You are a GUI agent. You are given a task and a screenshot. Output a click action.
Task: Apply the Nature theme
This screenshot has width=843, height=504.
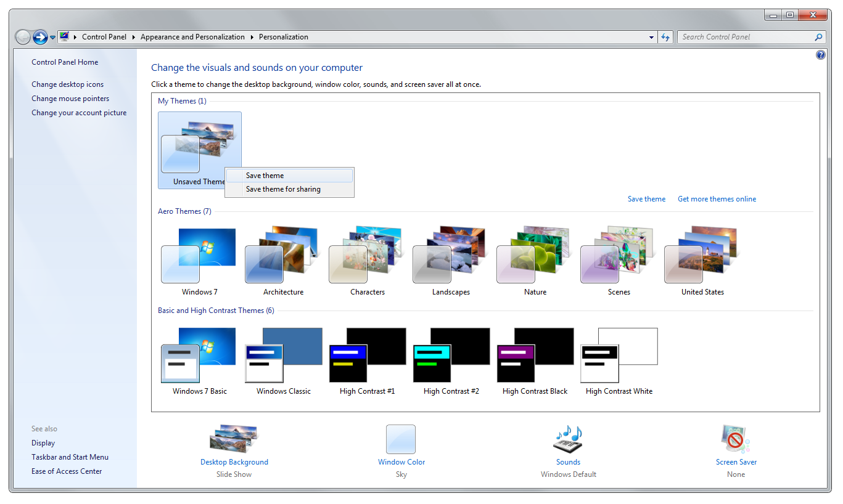coord(535,261)
